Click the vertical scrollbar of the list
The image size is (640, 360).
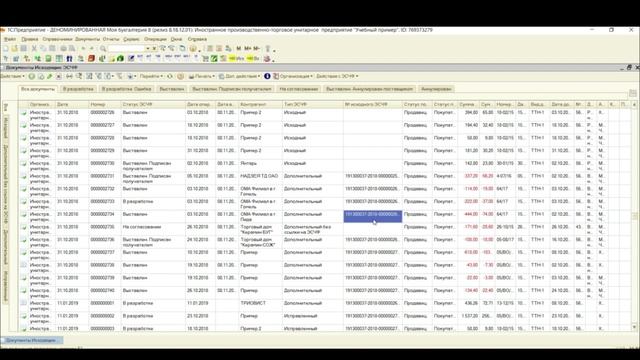tap(634, 216)
